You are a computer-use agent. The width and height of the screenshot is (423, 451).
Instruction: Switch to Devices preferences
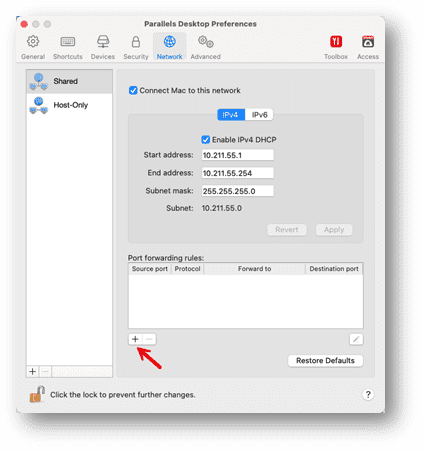pyautogui.click(x=103, y=47)
